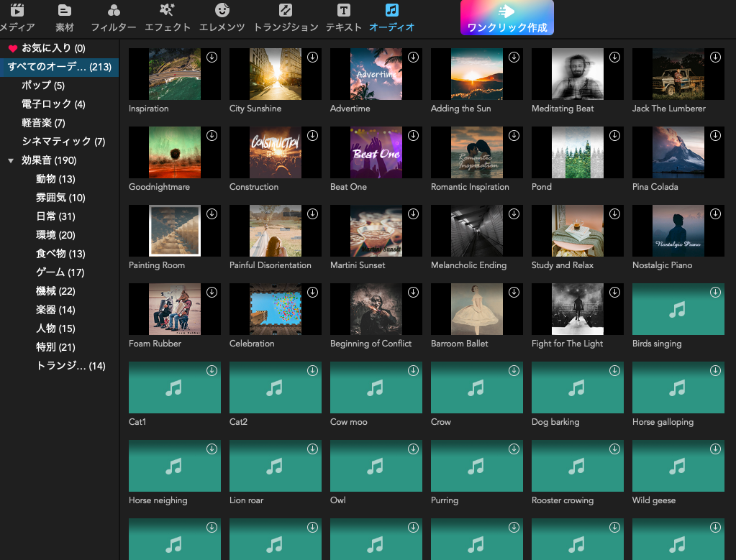Collapse the 効果音 category triangle

11,161
